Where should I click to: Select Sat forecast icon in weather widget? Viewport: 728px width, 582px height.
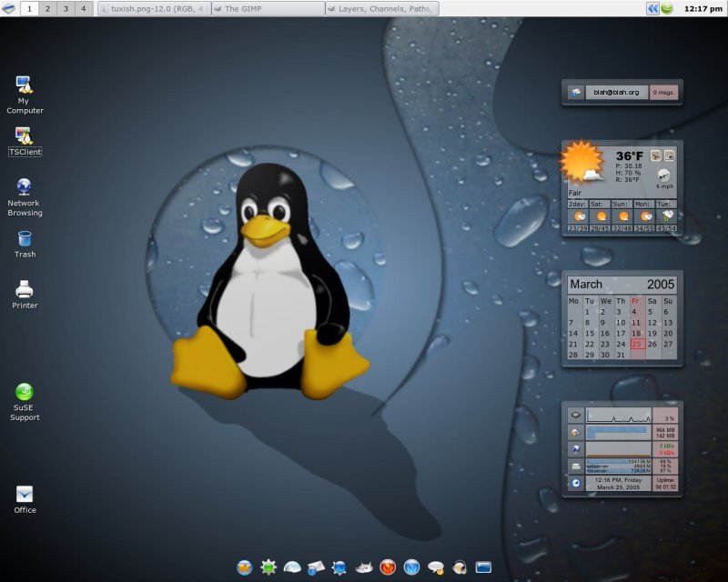click(x=601, y=216)
